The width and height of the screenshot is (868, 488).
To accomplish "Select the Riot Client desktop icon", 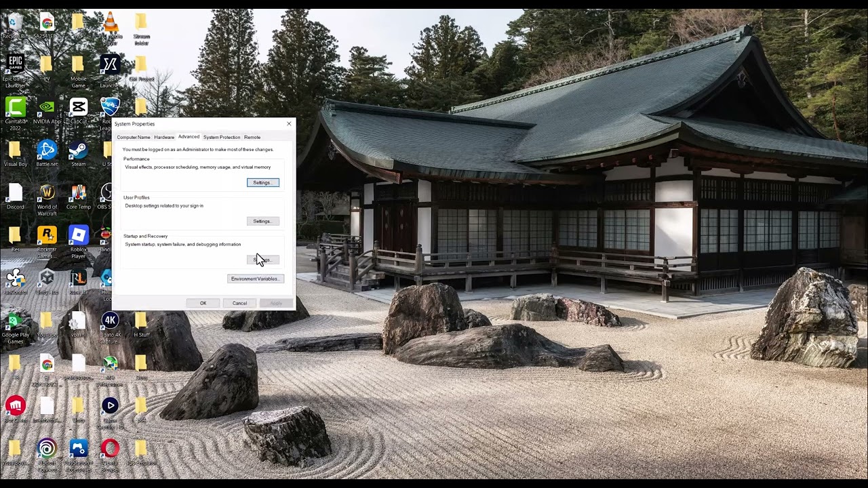I will pos(15,410).
